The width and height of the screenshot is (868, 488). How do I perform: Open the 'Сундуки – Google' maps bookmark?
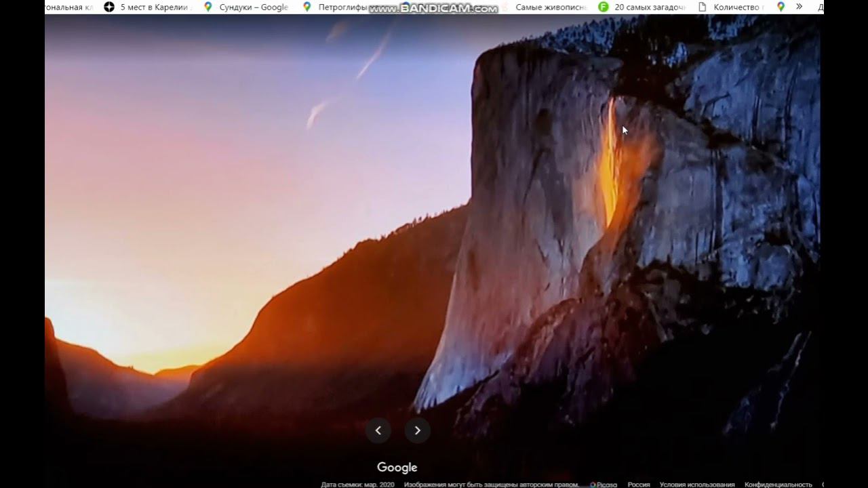(x=247, y=7)
